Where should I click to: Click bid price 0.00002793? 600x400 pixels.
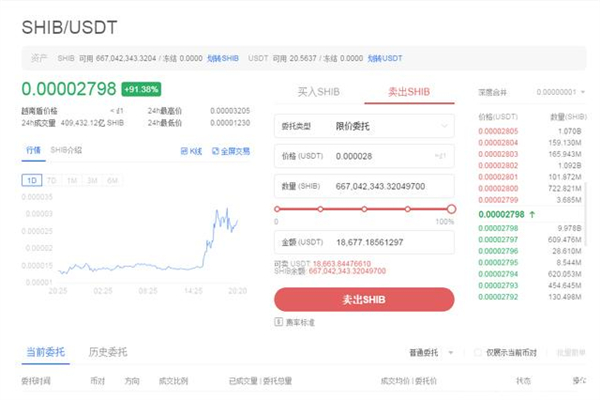pos(498,286)
